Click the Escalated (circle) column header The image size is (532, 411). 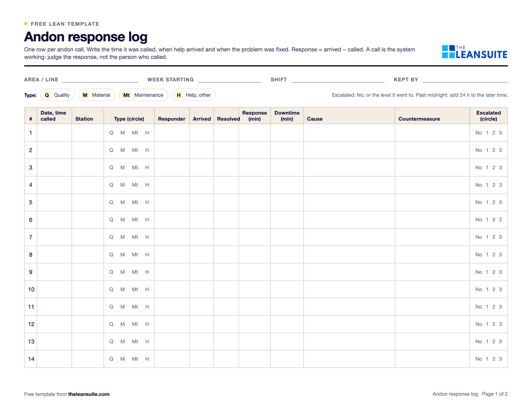pyautogui.click(x=489, y=116)
